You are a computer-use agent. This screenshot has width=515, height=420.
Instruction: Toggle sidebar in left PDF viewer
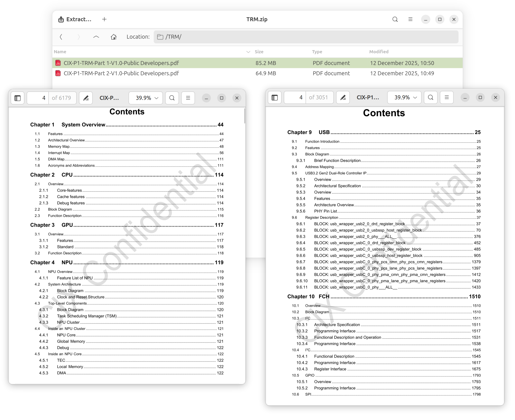click(17, 98)
